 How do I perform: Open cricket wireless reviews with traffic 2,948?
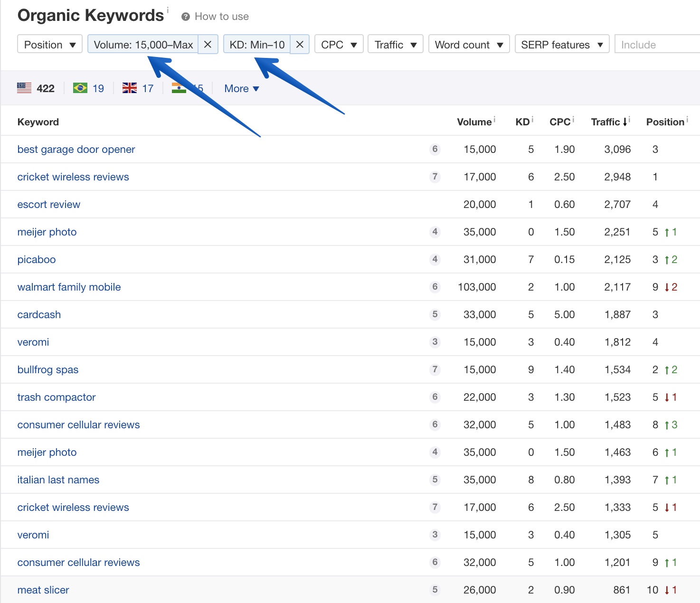point(73,177)
